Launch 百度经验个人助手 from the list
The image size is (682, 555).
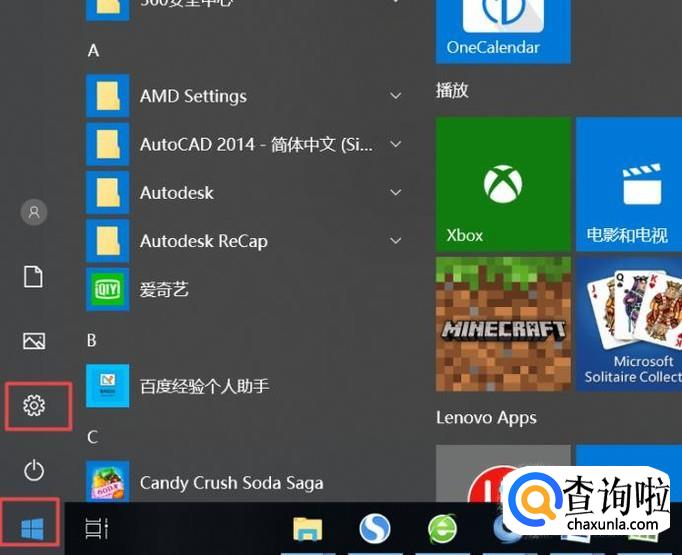(204, 386)
